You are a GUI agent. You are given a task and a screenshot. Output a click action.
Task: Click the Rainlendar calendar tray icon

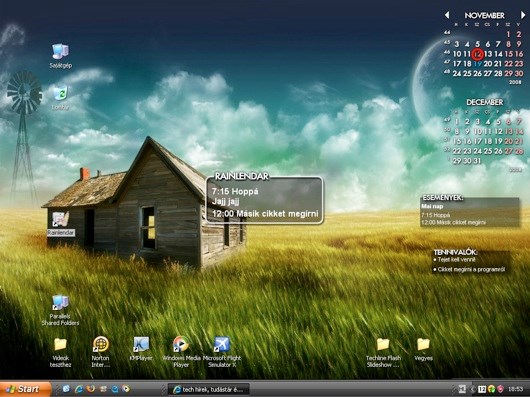tap(482, 389)
